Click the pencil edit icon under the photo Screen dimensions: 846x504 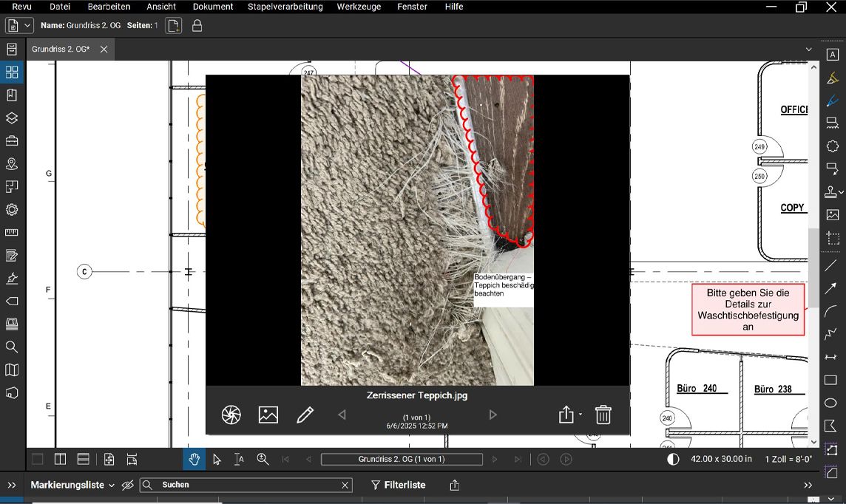[x=305, y=415]
